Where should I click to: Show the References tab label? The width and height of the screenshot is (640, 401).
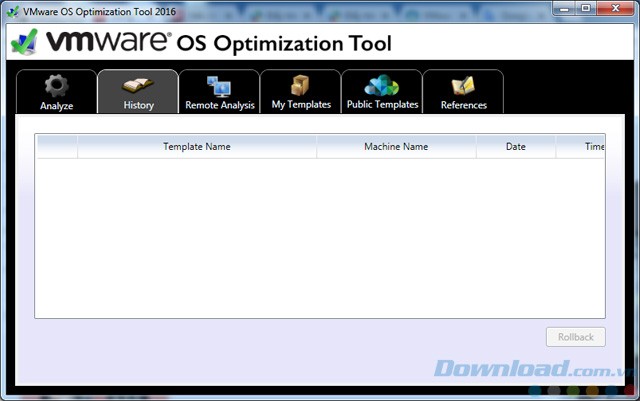464,105
